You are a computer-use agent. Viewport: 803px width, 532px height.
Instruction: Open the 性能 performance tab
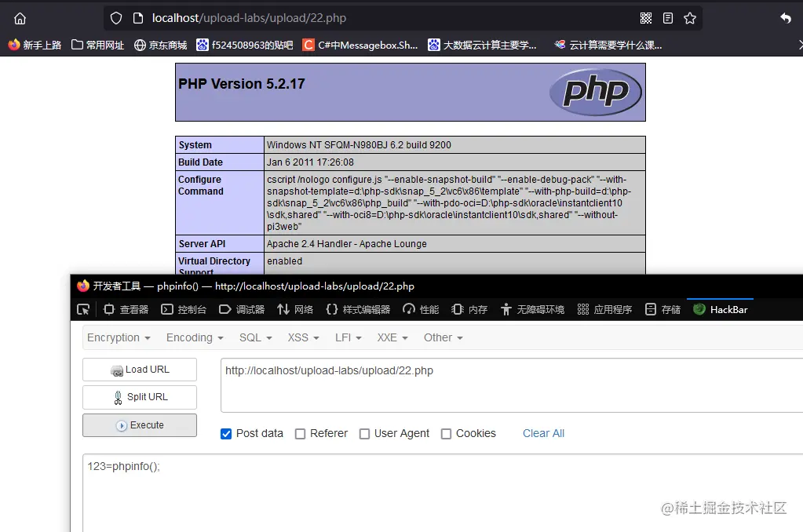(x=421, y=310)
